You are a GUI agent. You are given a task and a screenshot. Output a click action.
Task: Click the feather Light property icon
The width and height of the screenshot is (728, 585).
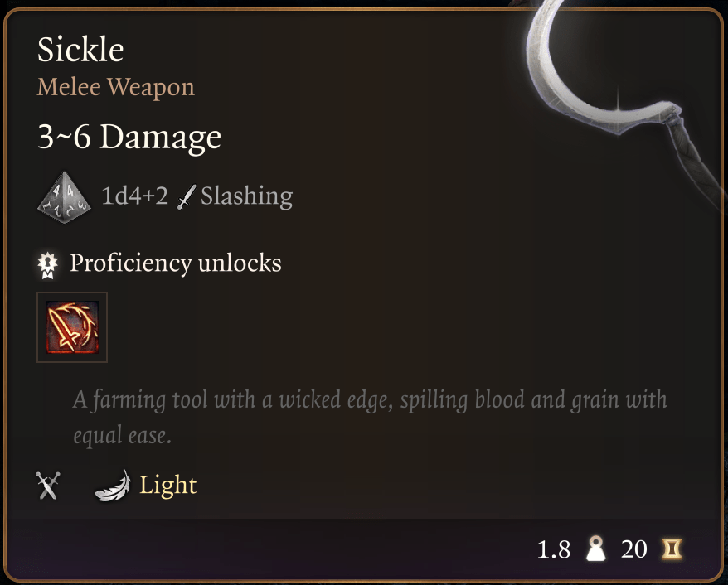point(113,486)
